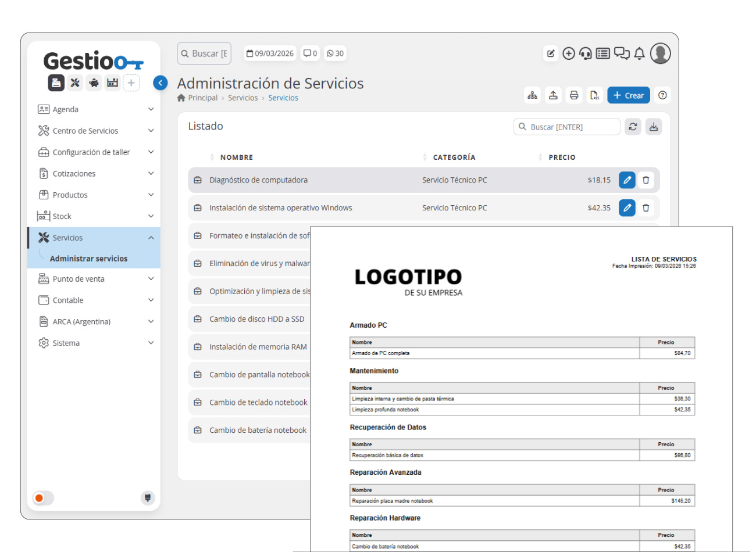Select the cash register module icon

click(x=56, y=83)
